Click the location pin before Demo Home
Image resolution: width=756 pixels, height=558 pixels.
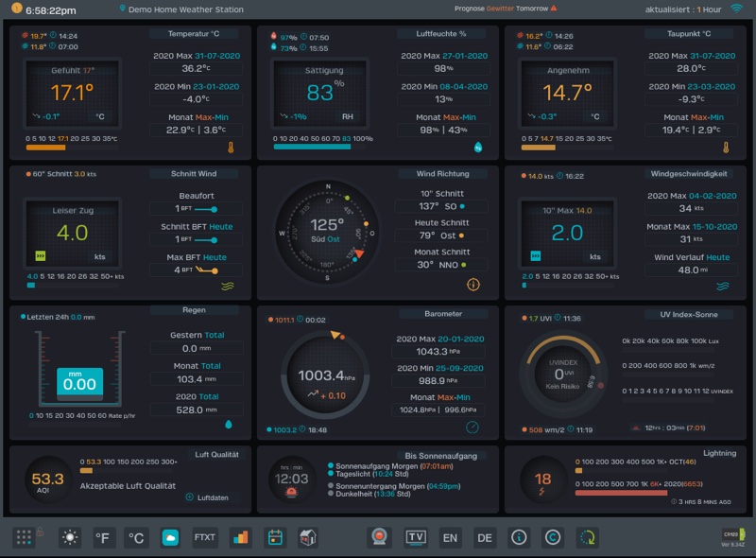(123, 9)
